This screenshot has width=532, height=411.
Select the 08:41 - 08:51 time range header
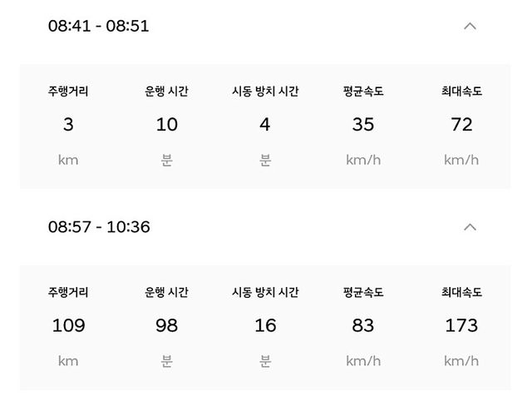coord(98,26)
